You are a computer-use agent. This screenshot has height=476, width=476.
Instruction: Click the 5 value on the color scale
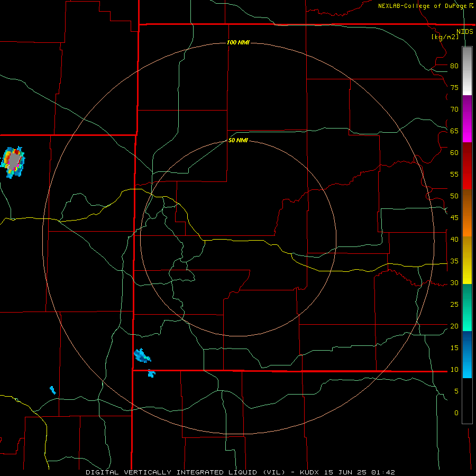[456, 391]
